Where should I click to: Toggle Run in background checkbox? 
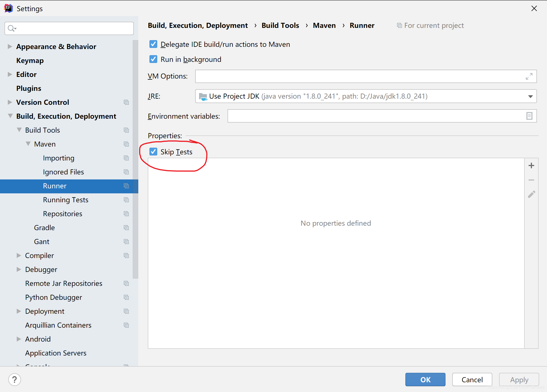click(153, 59)
